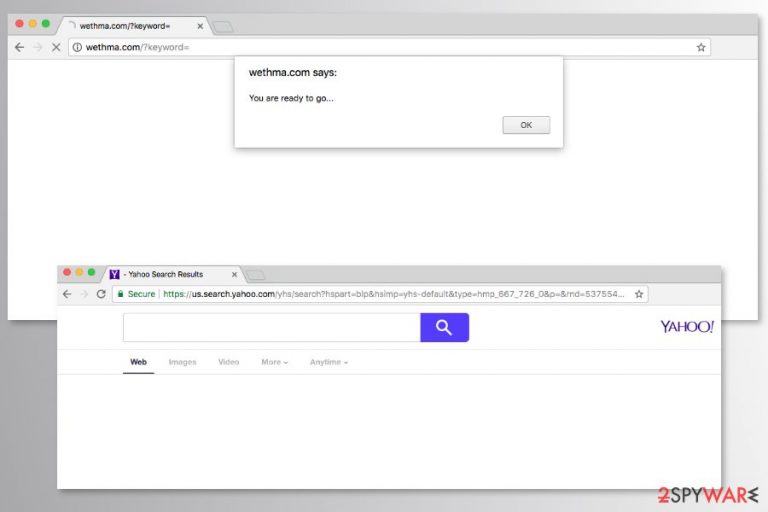Switch to Images results

(182, 362)
